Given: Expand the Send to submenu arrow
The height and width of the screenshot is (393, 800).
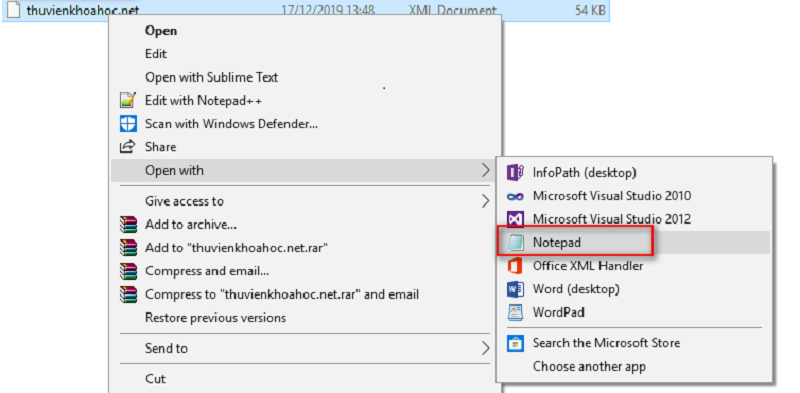Looking at the screenshot, I should pyautogui.click(x=485, y=349).
